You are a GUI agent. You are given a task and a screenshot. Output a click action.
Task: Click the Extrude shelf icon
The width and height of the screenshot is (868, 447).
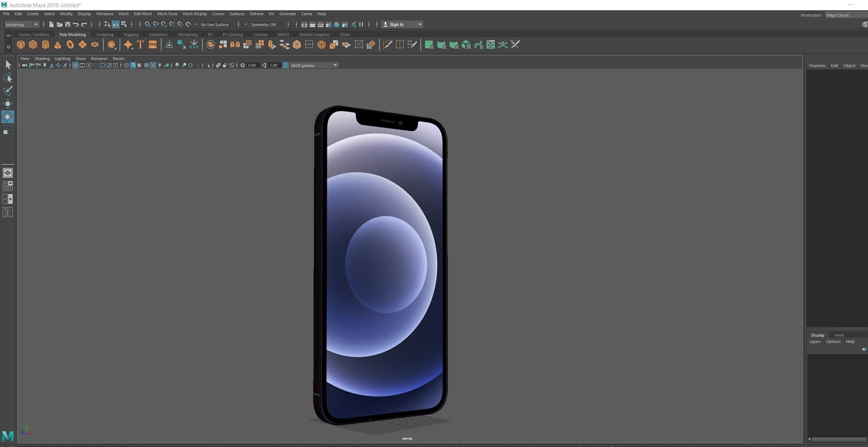pyautogui.click(x=272, y=45)
